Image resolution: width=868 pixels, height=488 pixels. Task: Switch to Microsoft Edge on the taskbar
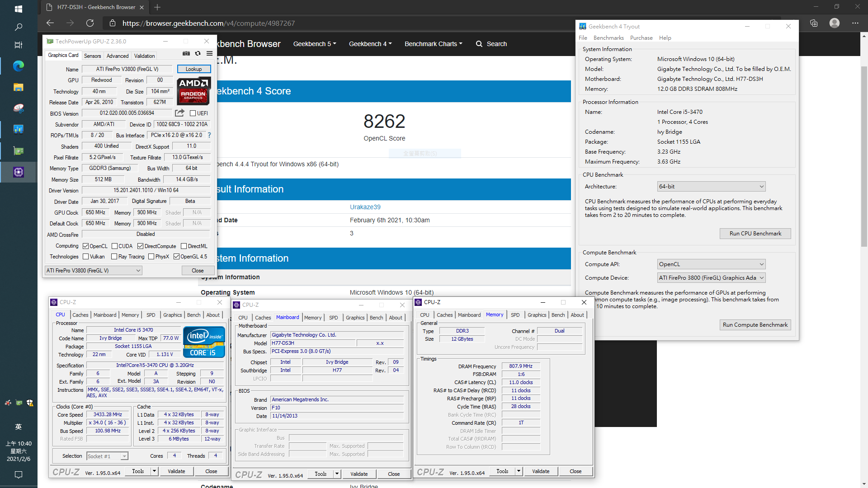(x=19, y=66)
